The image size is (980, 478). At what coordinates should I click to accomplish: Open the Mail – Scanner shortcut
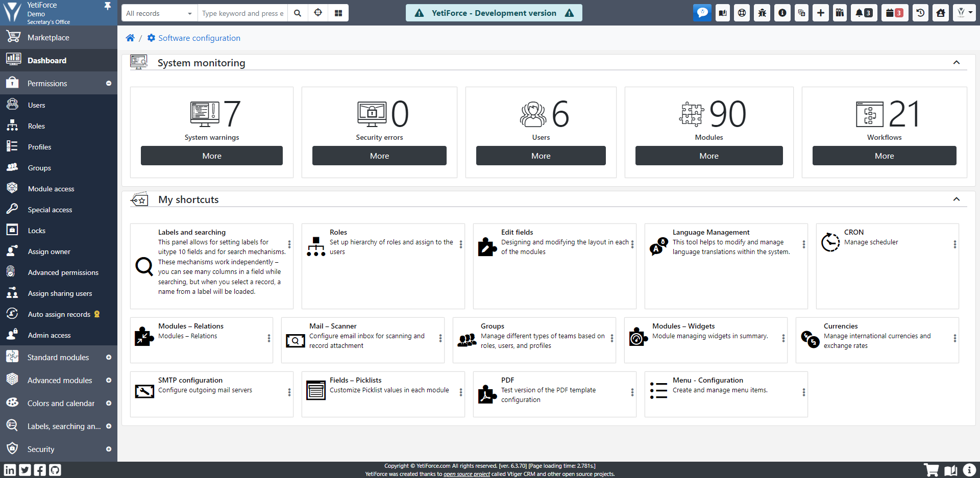pos(363,340)
